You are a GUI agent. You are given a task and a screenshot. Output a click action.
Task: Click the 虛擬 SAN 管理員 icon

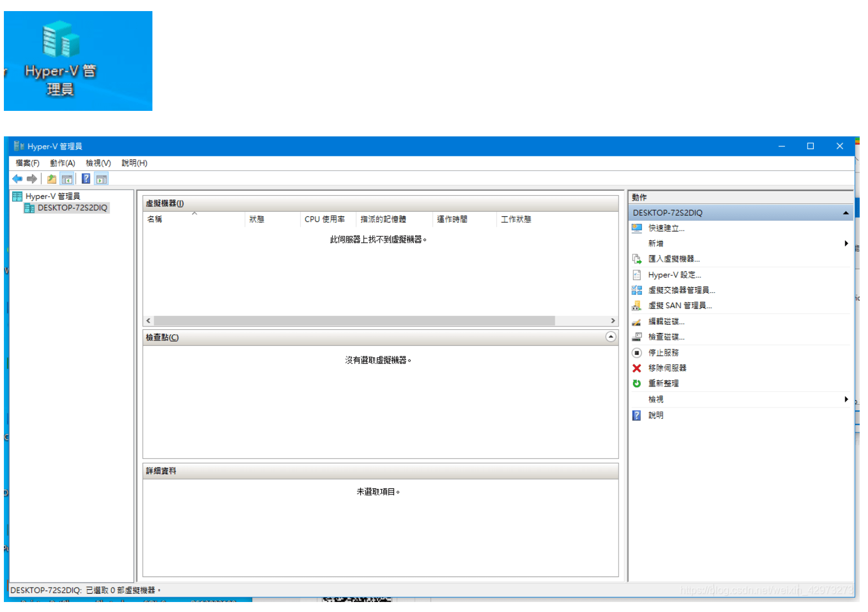pos(637,305)
